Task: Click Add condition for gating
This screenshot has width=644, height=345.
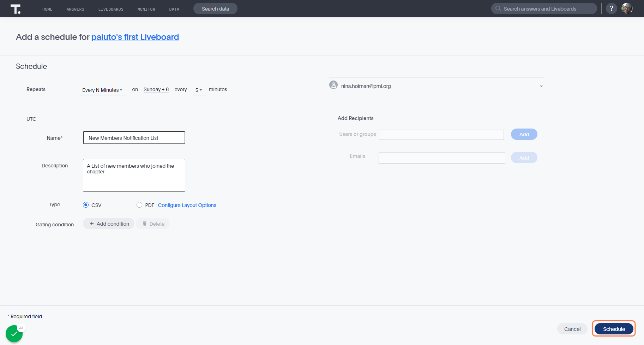Action: point(109,224)
